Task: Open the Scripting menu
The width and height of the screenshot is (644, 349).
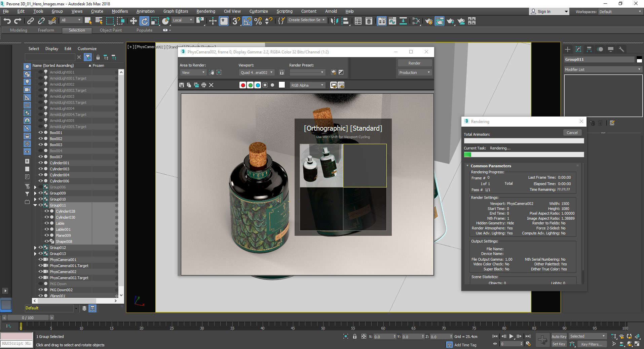Action: click(x=285, y=11)
